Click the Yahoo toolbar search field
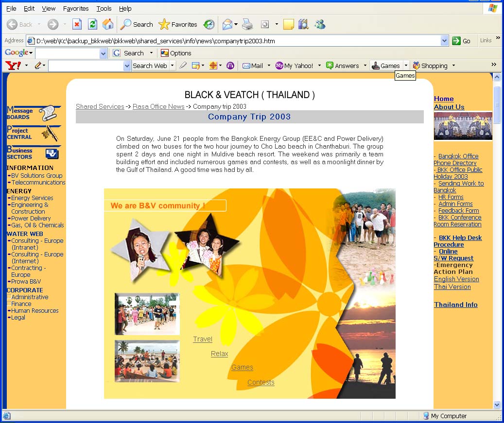 86,66
